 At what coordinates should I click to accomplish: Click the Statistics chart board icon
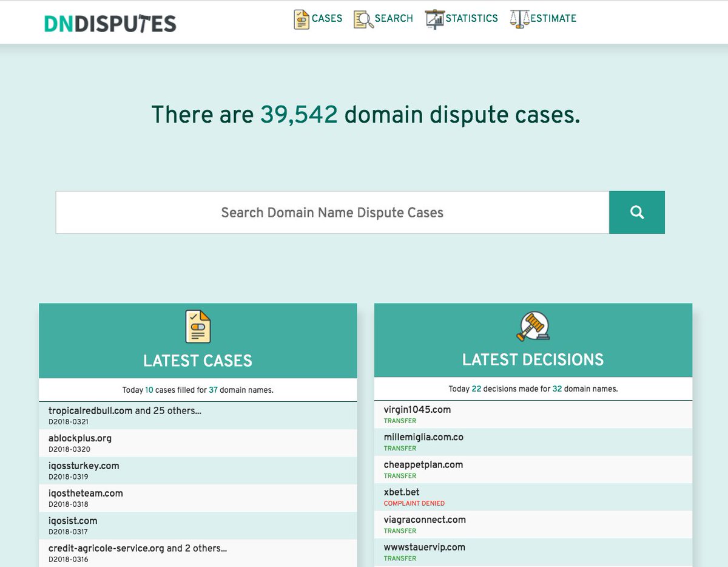point(434,19)
